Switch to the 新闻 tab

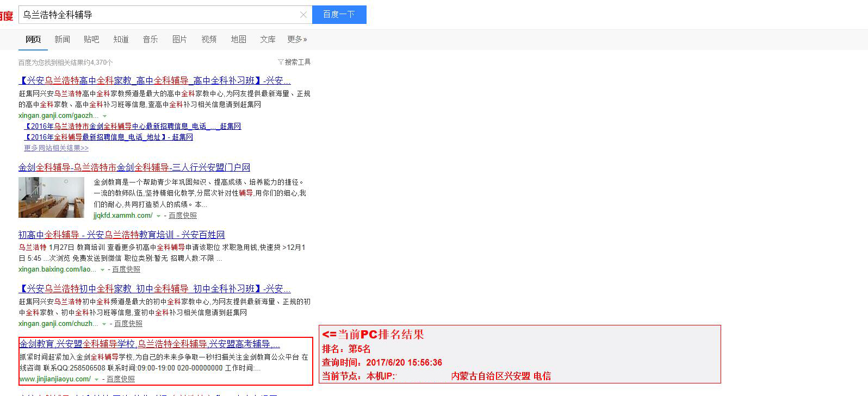[62, 39]
